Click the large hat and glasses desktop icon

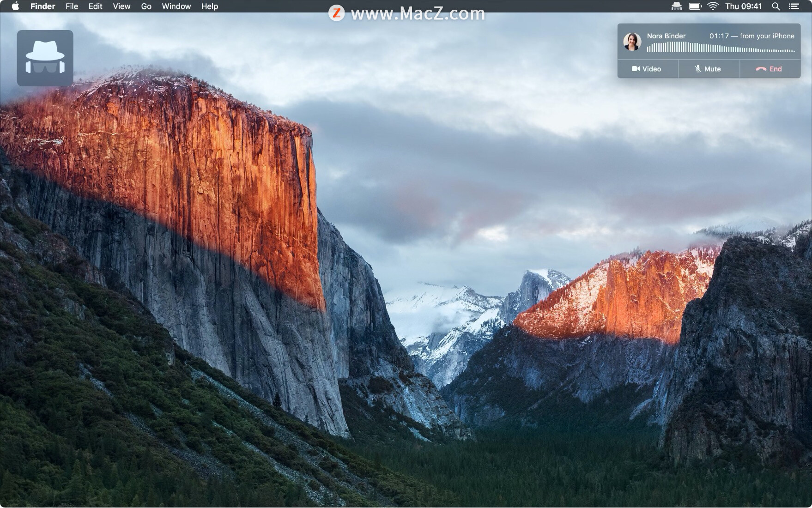[45, 58]
